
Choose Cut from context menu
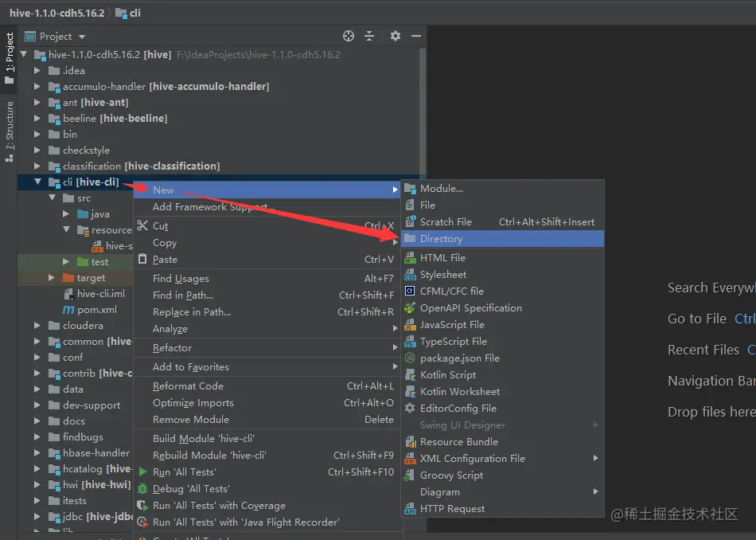(x=267, y=226)
